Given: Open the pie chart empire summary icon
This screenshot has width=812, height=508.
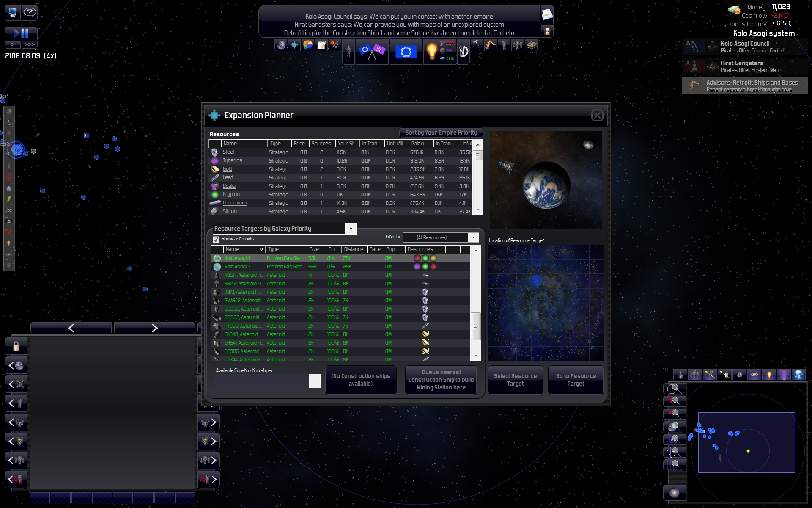Looking at the screenshot, I should [x=308, y=45].
